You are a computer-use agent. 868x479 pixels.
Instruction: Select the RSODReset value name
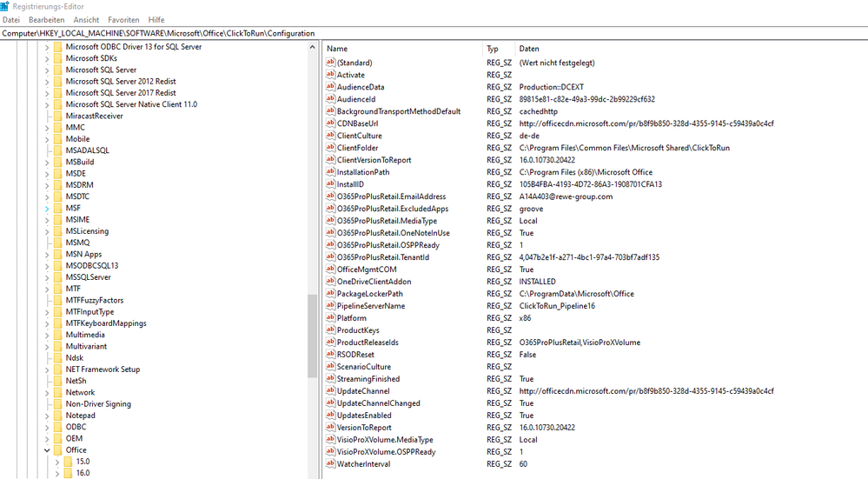tap(355, 355)
